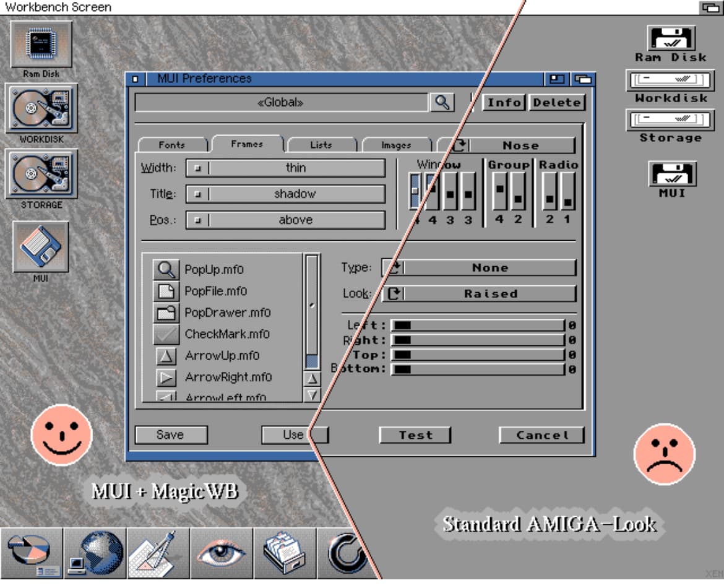Click MUI Preferences window depth gadget

pyautogui.click(x=583, y=79)
